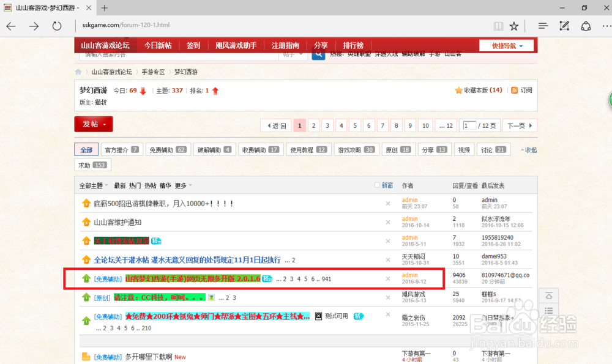Select the 官方推介 7 category tab
The height and width of the screenshot is (364, 612).
[x=122, y=150]
